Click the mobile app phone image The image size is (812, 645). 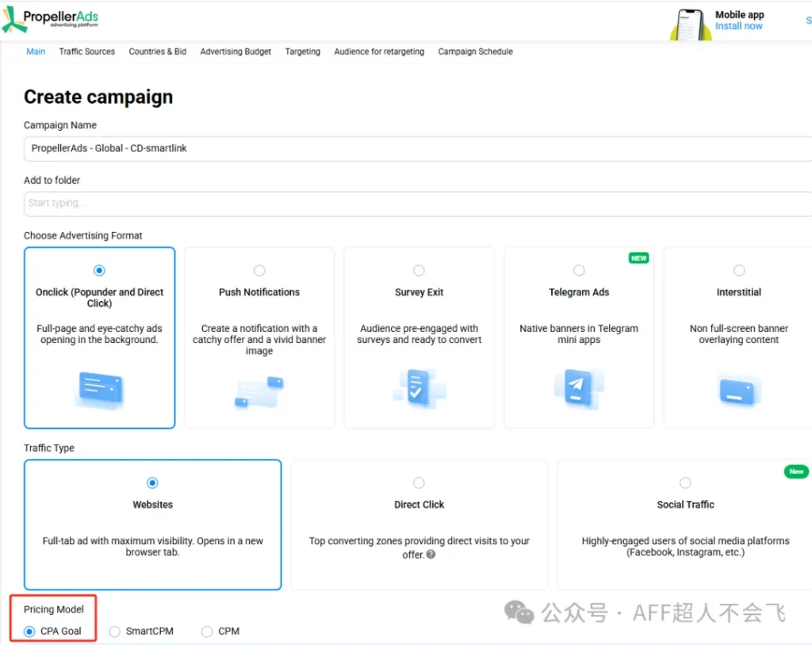[691, 24]
